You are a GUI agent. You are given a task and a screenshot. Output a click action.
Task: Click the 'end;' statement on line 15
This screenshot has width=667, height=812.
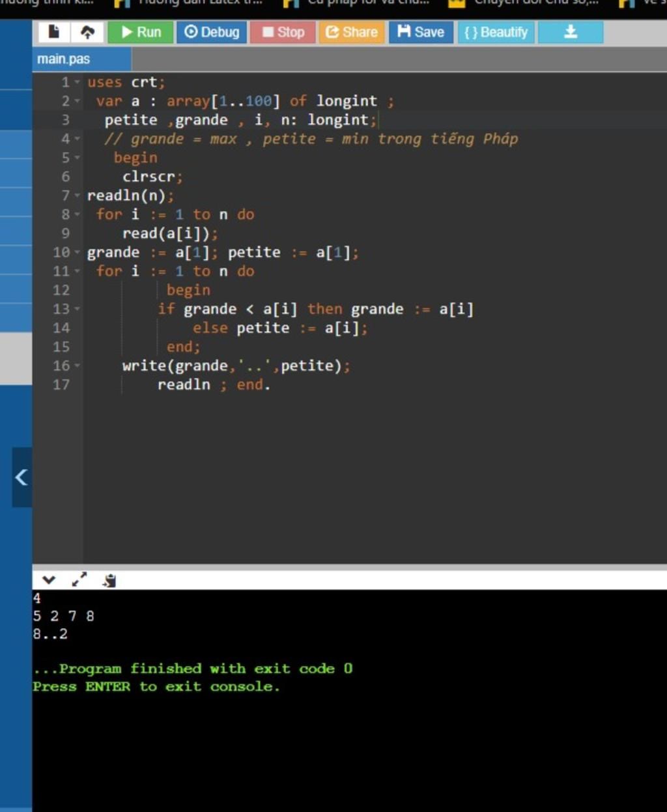(x=183, y=347)
